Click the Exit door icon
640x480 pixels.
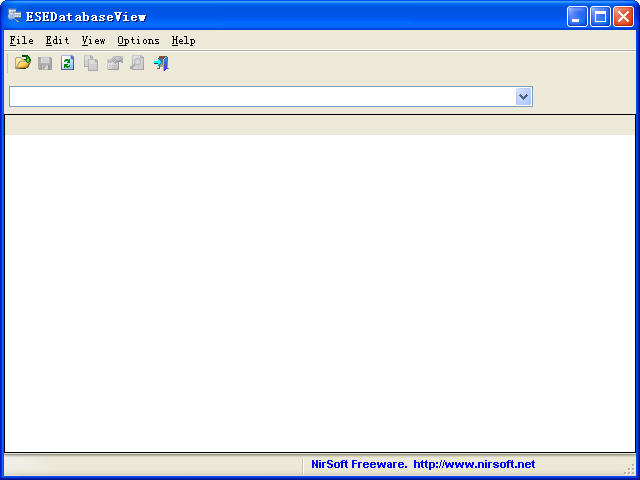(161, 63)
